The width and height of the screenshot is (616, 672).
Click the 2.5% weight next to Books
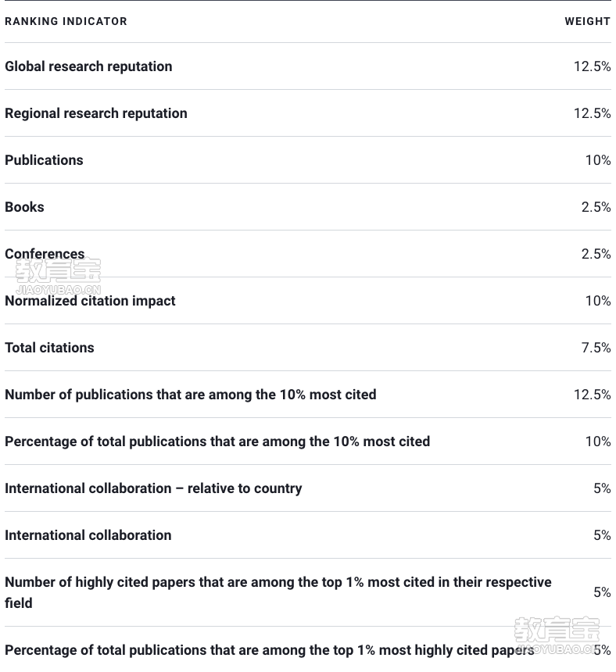tap(596, 207)
